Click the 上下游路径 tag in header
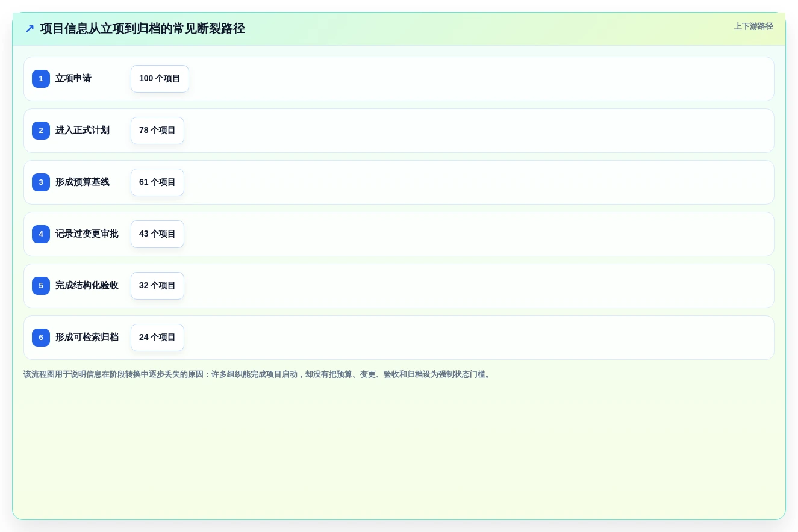 point(753,26)
